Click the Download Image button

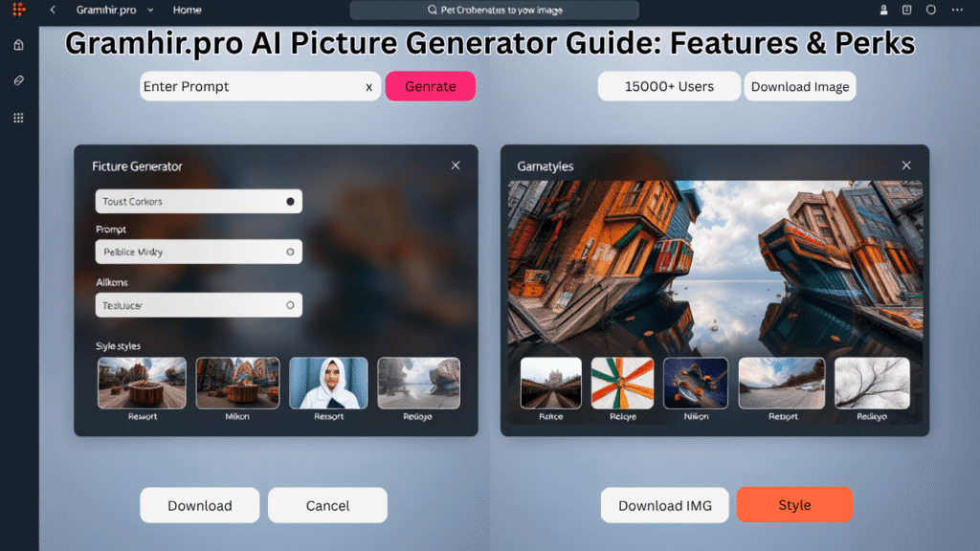coord(799,86)
